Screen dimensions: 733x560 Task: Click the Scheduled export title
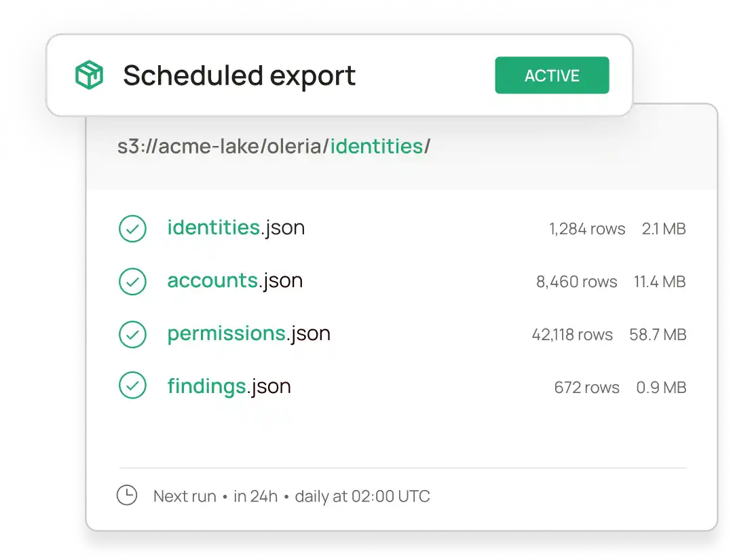point(240,75)
